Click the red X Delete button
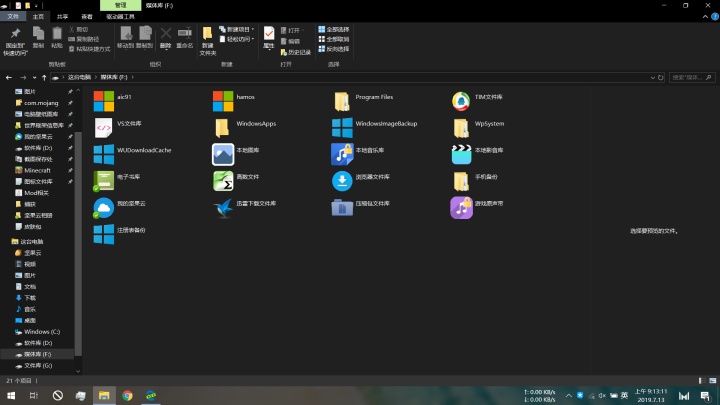 (166, 38)
